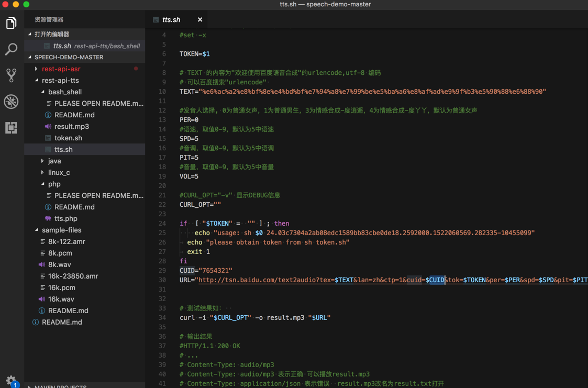588x388 pixels.
Task: Close the tts.sh editor tab
Action: point(200,20)
